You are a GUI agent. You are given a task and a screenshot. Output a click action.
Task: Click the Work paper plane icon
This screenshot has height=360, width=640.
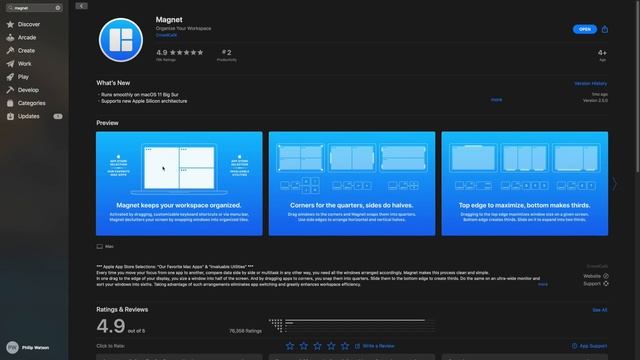10,64
